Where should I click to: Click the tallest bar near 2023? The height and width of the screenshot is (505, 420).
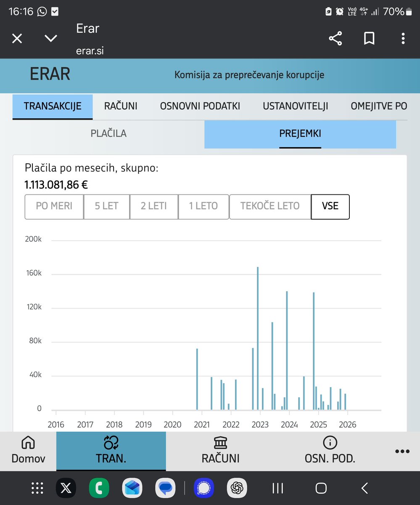258,338
